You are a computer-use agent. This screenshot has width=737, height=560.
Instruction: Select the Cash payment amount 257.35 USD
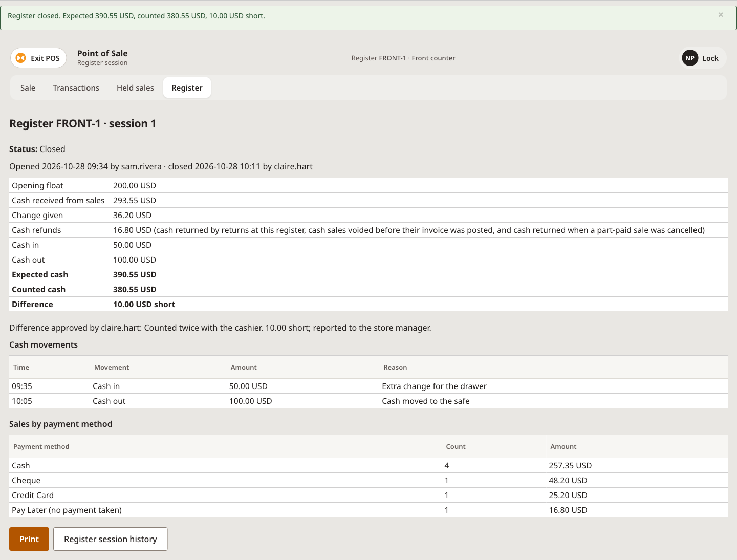570,465
